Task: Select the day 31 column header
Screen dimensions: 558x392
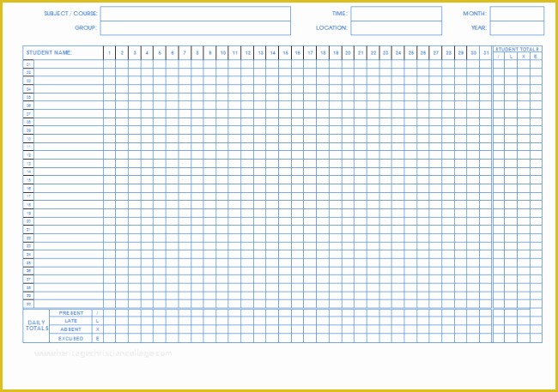Action: point(486,52)
